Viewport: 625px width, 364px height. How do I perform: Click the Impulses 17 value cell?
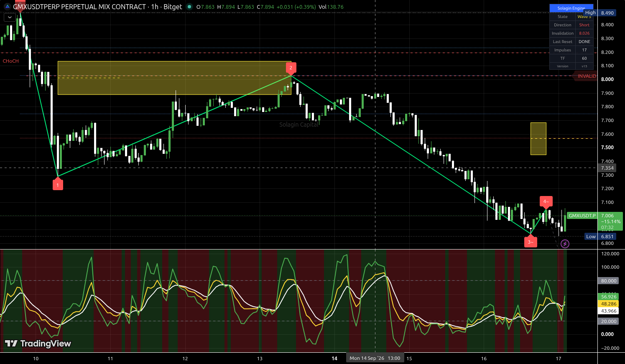coord(584,50)
